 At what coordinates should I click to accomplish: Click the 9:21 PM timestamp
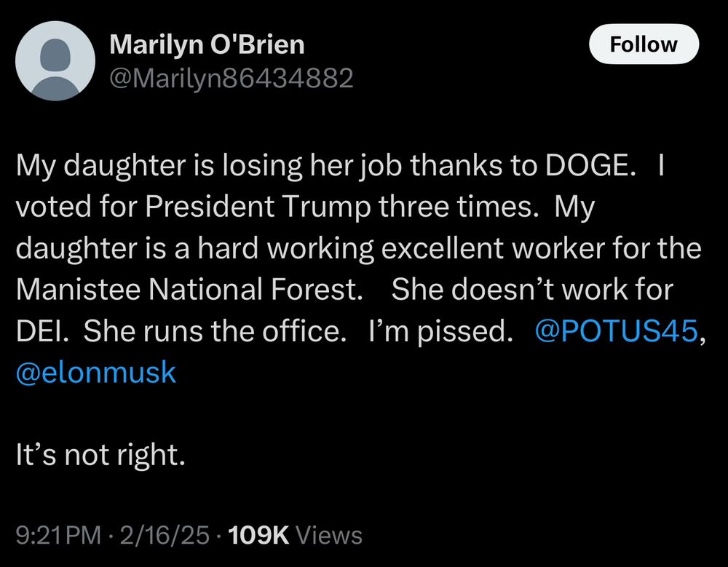click(58, 536)
